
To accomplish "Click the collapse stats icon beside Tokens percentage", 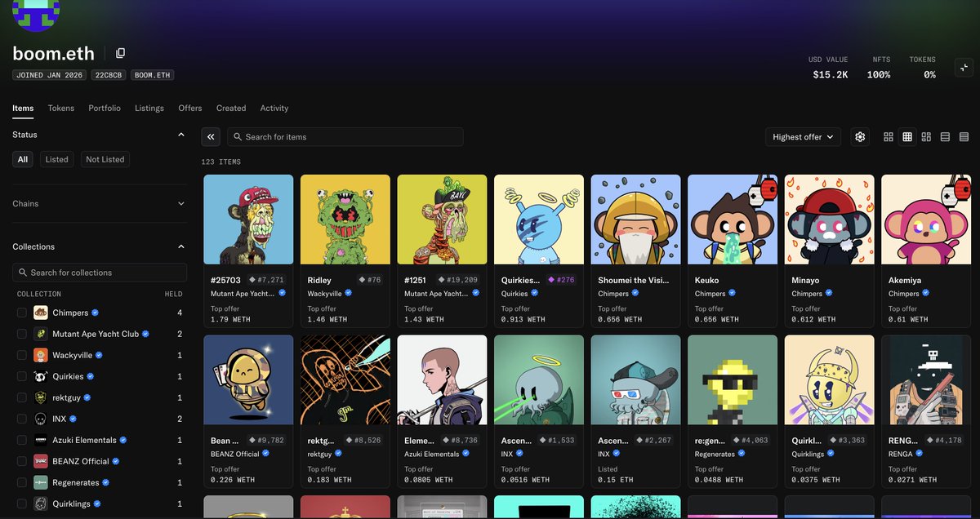I will (x=964, y=68).
